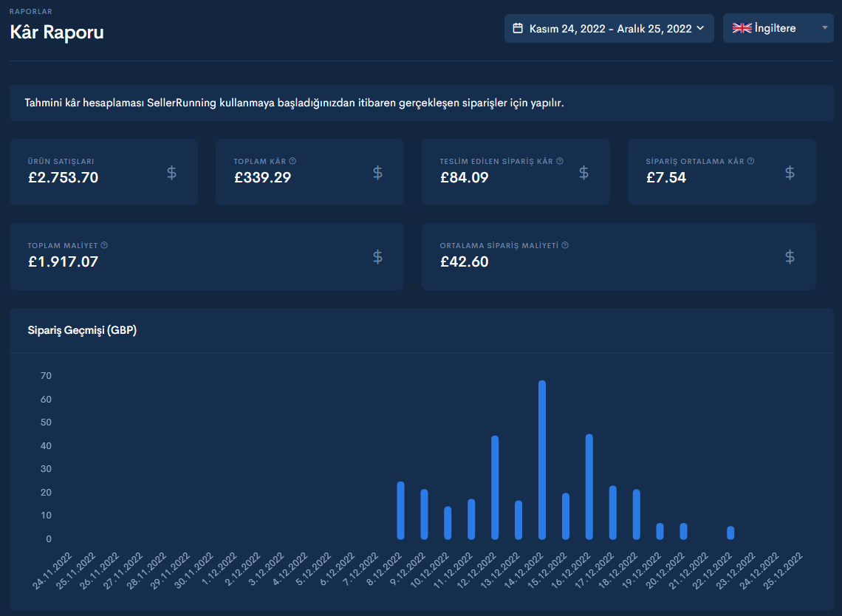Click dollar icon in Ürün Satışları card
The image size is (842, 616).
(171, 172)
